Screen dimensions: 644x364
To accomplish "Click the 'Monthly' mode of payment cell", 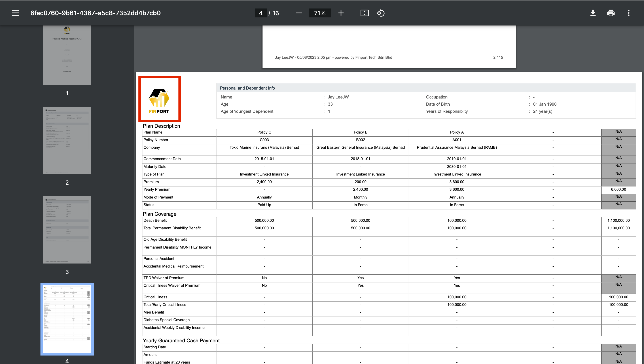I will (x=360, y=197).
